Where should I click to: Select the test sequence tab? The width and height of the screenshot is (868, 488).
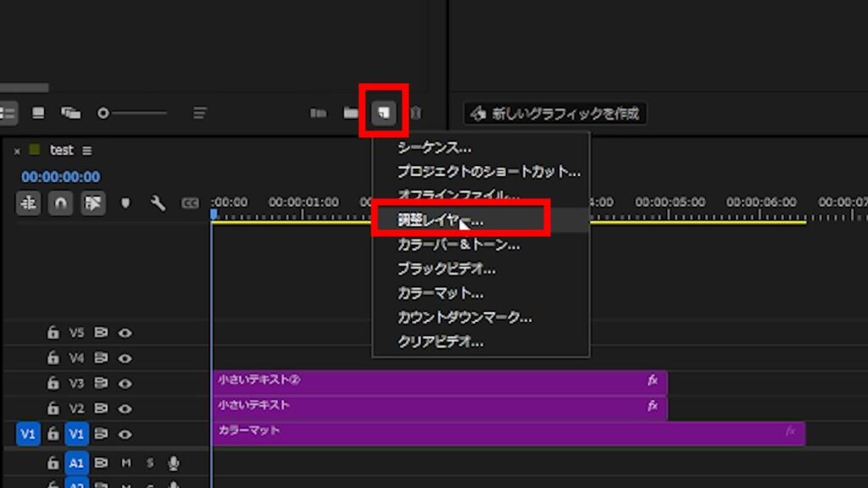61,151
